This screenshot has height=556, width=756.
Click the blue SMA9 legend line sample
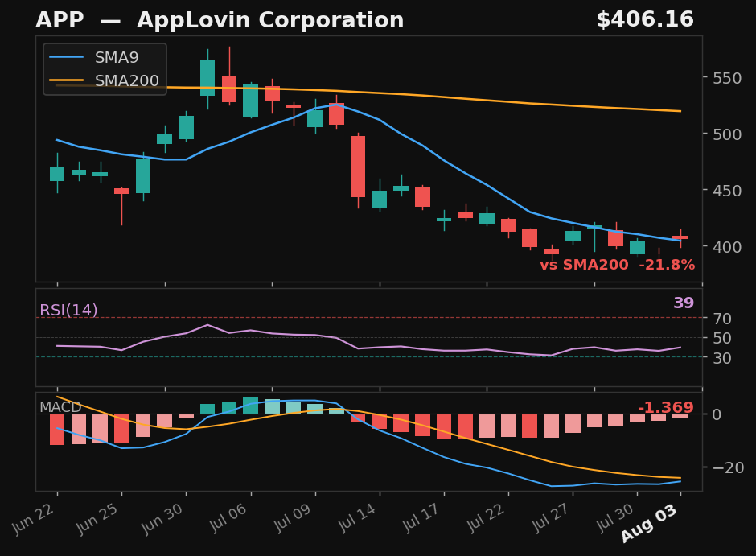(67, 57)
